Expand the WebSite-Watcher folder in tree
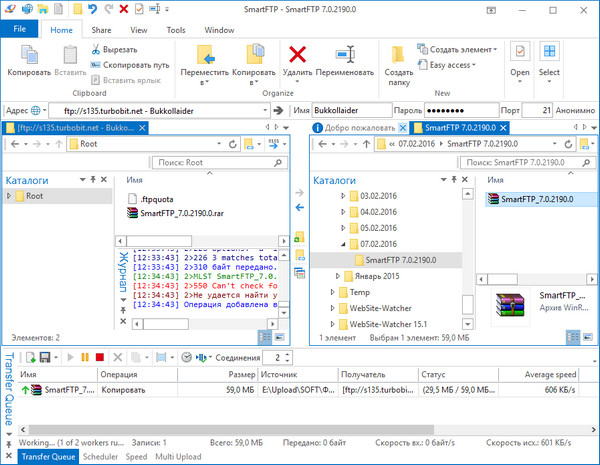Viewport: 600px width, 465px height. [x=331, y=307]
